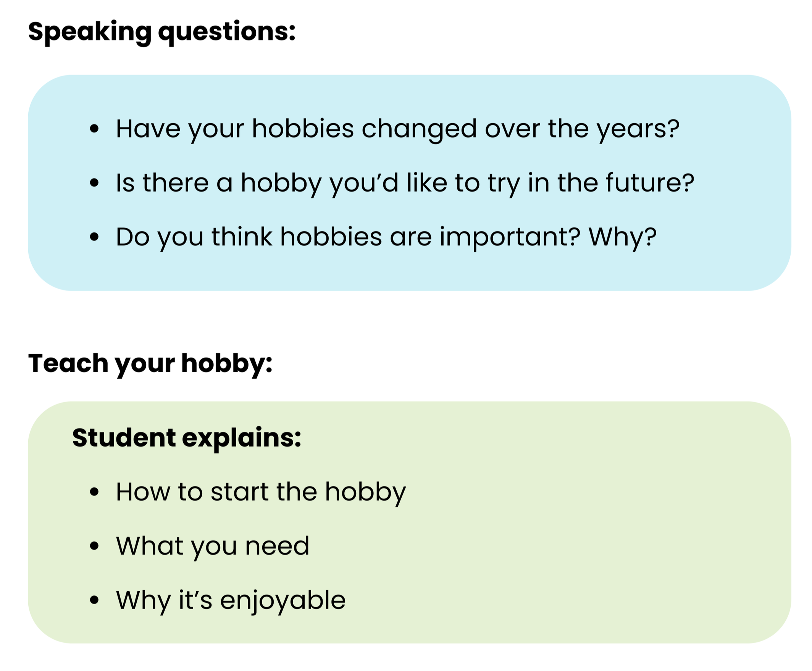Select the 'Student explains:' subheading
Image resolution: width=812 pixels, height=671 pixels.
click(187, 438)
